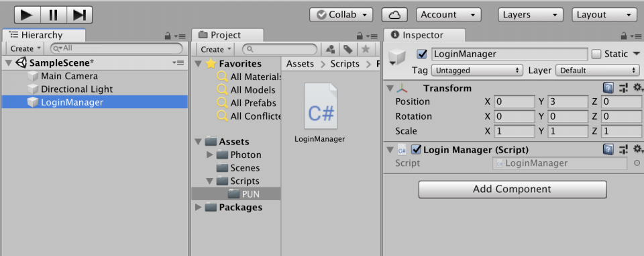The height and width of the screenshot is (256, 644).
Task: Disable the Login Manager script checkbox
Action: coord(417,149)
